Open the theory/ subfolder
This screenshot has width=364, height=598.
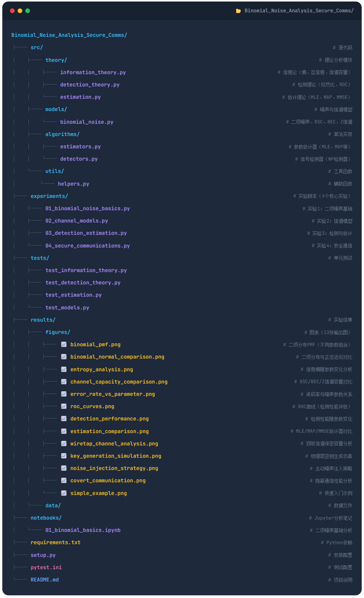click(56, 60)
